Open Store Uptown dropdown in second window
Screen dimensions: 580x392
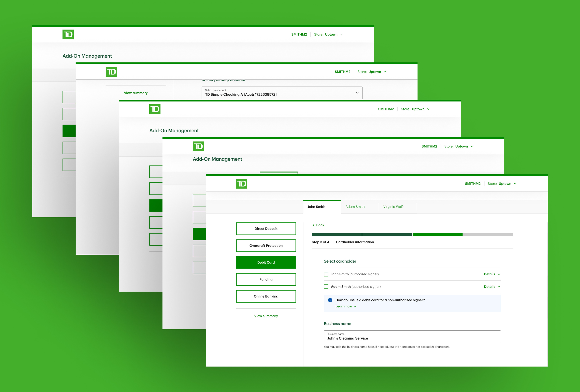[x=372, y=72]
